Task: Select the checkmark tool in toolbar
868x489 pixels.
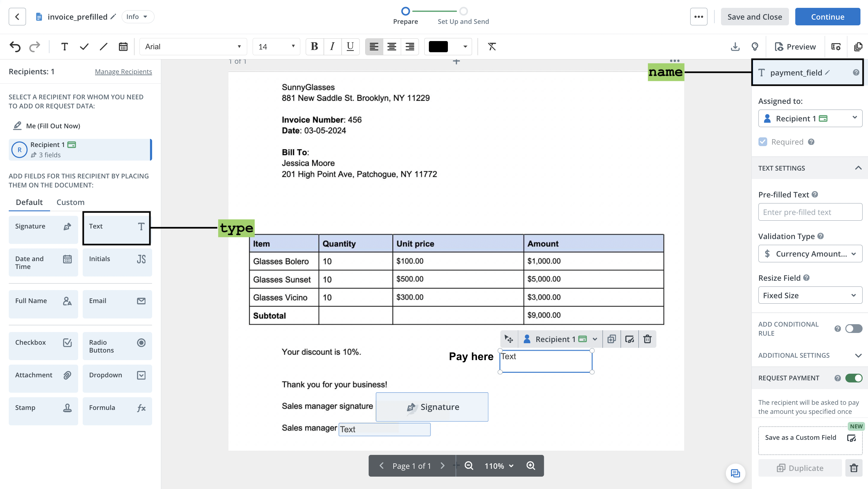Action: [x=84, y=46]
